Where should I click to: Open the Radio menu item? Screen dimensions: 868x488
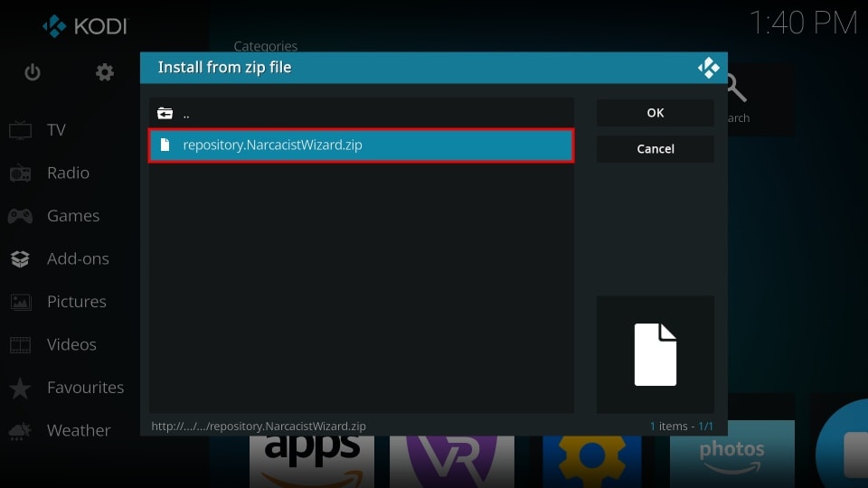click(70, 173)
